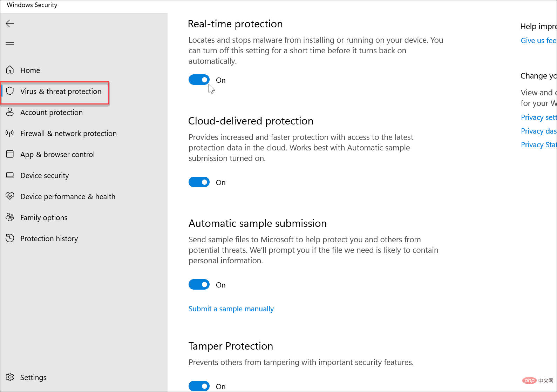Click the Tamper Protection heading
Image resolution: width=557 pixels, height=392 pixels.
coord(231,346)
